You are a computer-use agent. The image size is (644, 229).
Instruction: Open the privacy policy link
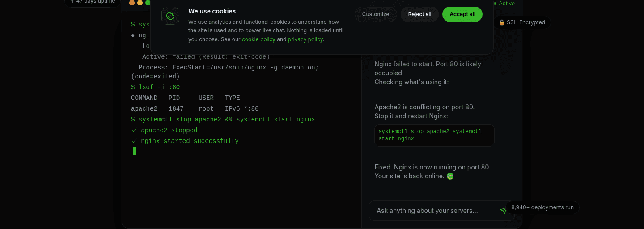(305, 39)
